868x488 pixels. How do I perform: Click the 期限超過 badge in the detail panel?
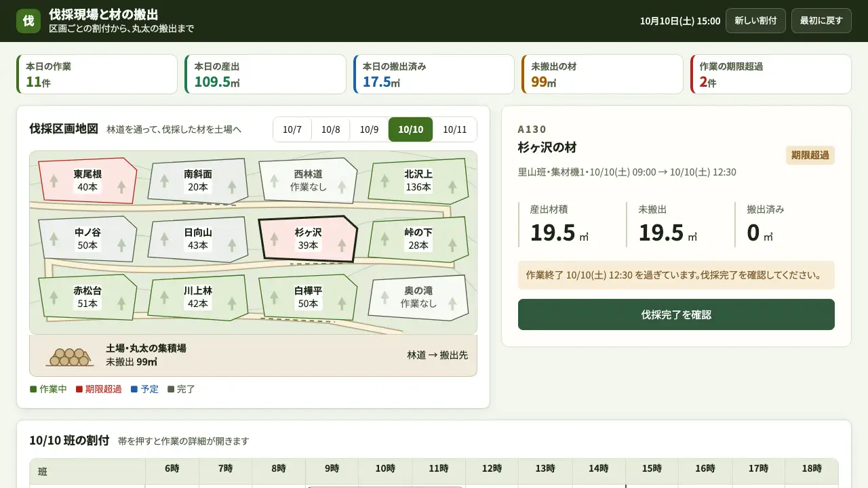pyautogui.click(x=810, y=155)
